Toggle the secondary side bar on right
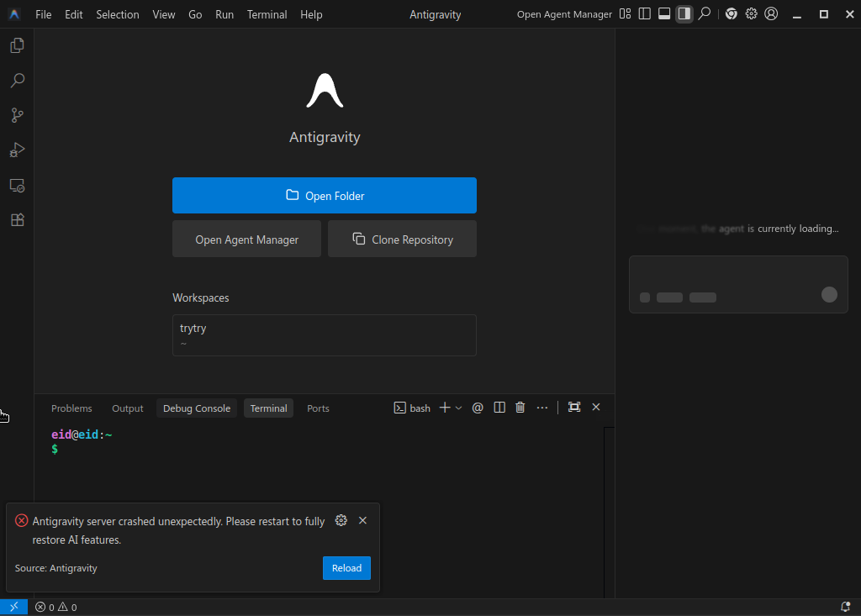 tap(684, 14)
